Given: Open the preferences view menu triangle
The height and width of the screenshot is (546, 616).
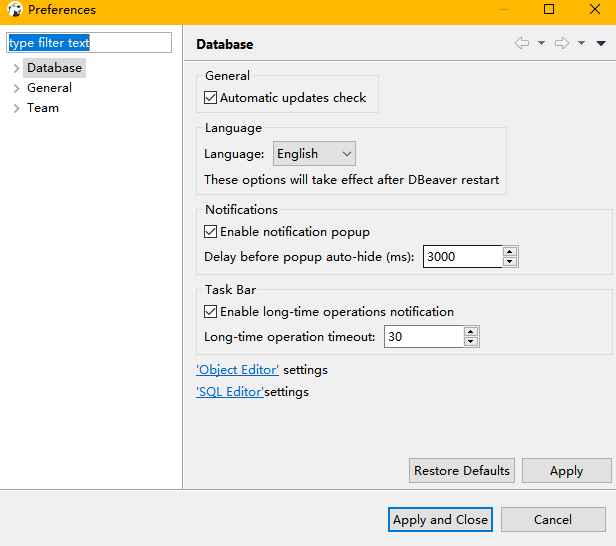Looking at the screenshot, I should pos(601,43).
